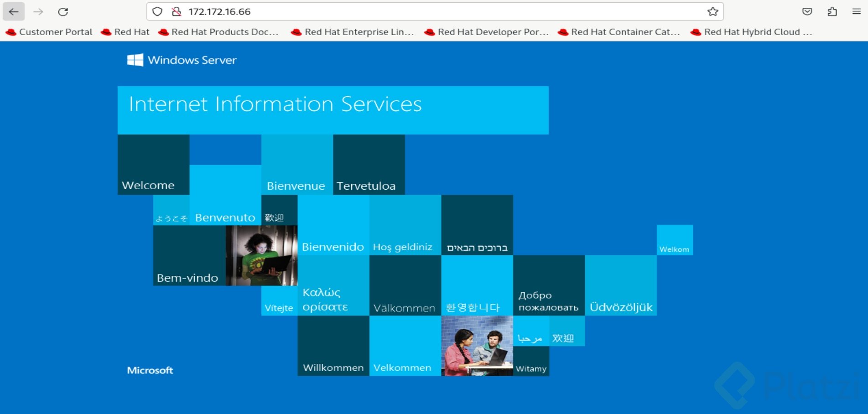
Task: Click the Willkommen tile
Action: click(x=333, y=346)
